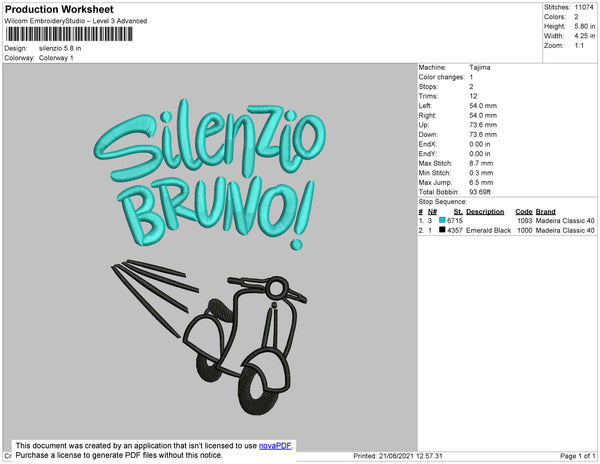Select the stitches count 11074
The width and height of the screenshot is (600, 464).
[x=584, y=7]
